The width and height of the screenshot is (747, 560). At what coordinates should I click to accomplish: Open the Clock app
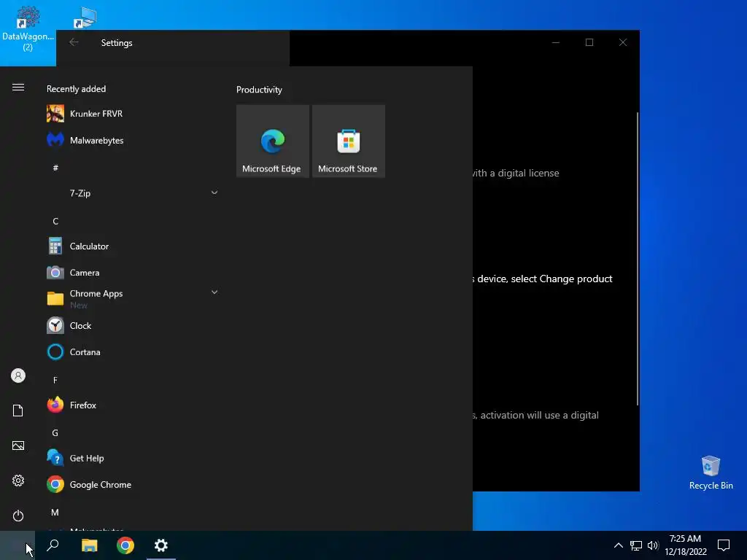(x=133, y=326)
